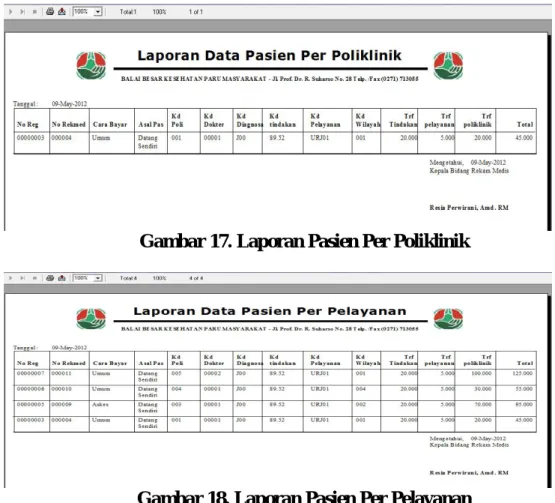Click the '100.000' poliklinik tariff cell
The height and width of the screenshot is (503, 555).
[481, 373]
